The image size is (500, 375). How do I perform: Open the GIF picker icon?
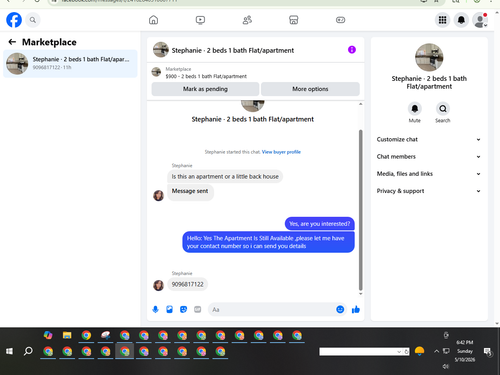click(198, 310)
